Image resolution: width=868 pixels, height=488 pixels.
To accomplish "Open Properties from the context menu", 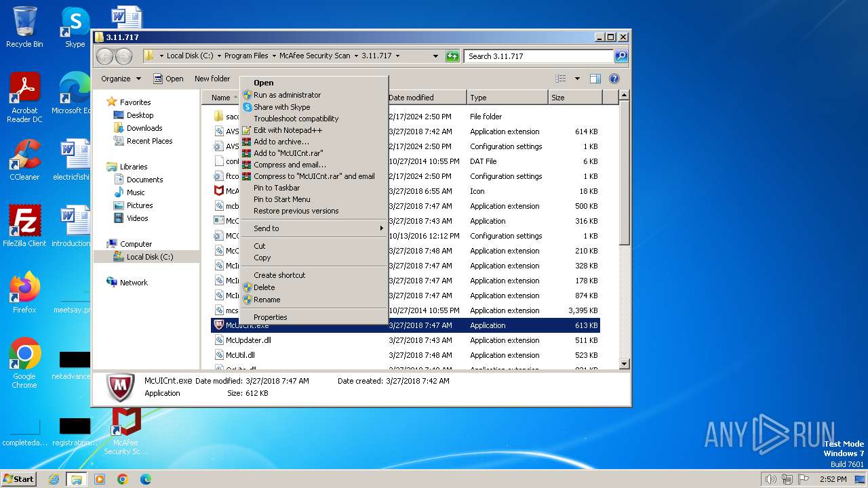I will click(315, 317).
